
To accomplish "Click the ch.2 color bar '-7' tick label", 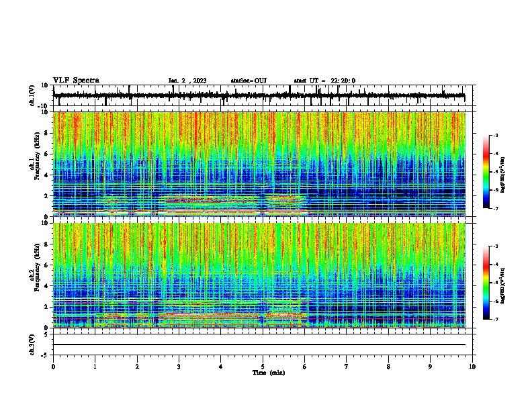I will [496, 320].
